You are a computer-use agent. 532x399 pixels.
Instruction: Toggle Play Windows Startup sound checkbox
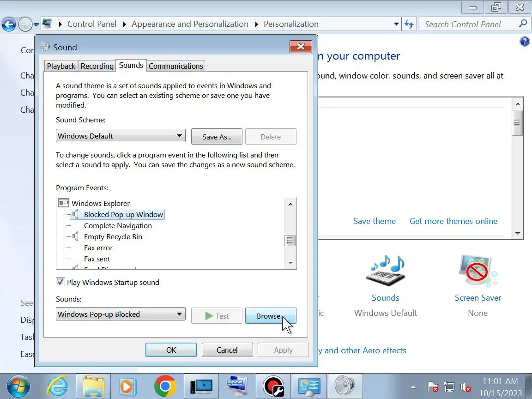pyautogui.click(x=60, y=282)
